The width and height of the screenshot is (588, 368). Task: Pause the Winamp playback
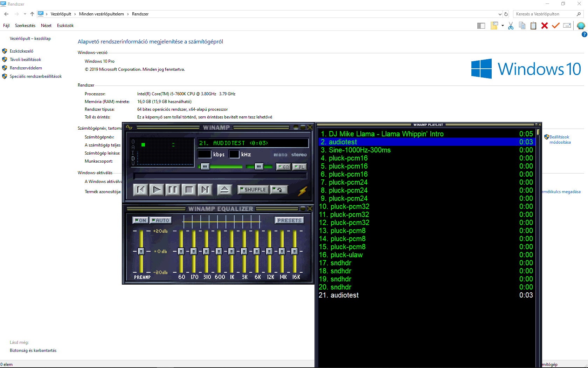(x=173, y=190)
